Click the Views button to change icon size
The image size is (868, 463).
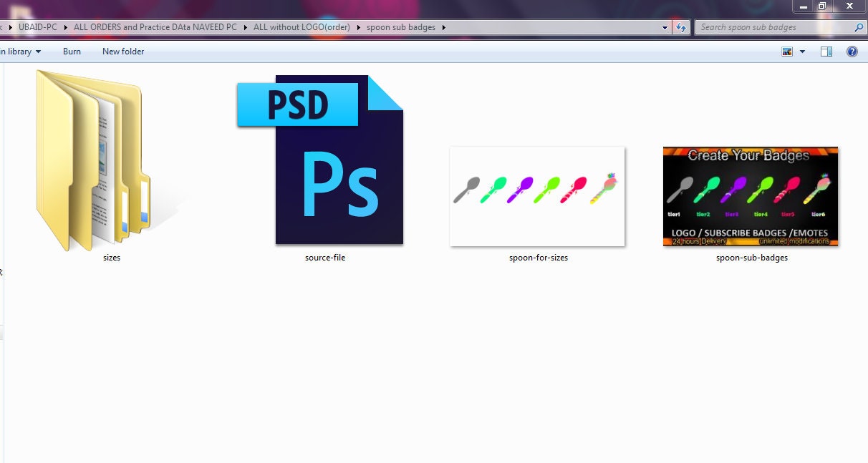(x=786, y=51)
